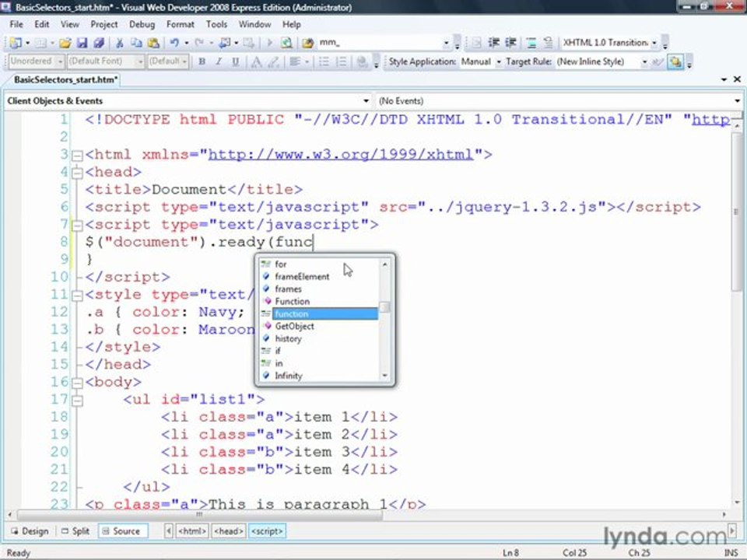The image size is (747, 560).
Task: Click the Uncomment selected lines icon
Action: coord(549,43)
